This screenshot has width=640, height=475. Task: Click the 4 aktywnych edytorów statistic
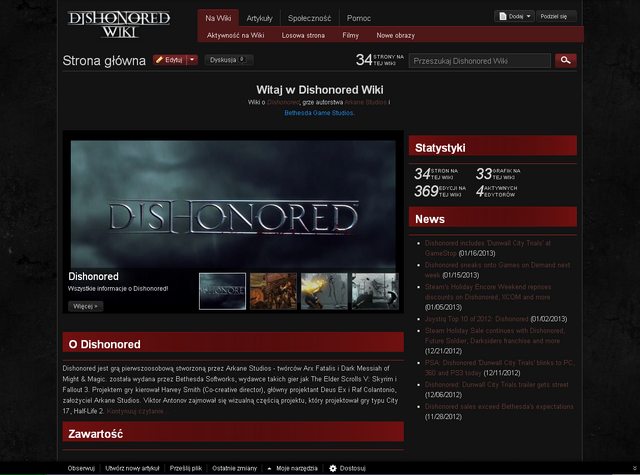pyautogui.click(x=497, y=191)
